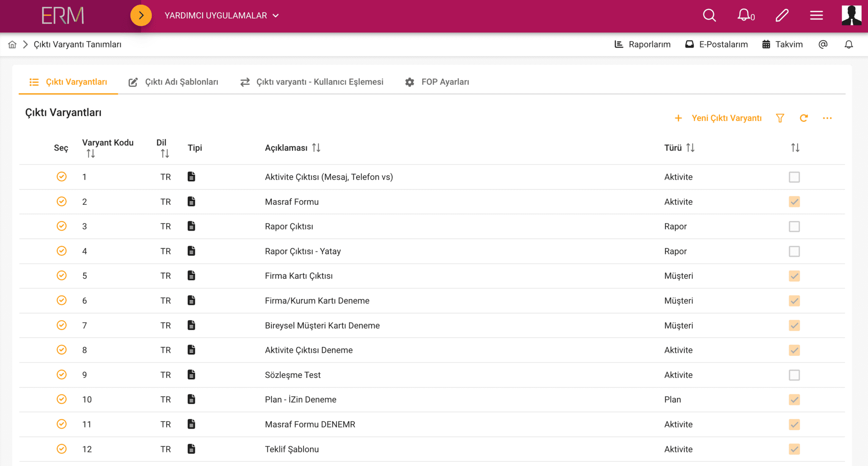Check the box for Rapor Çıktısı row
868x466 pixels.
point(794,226)
